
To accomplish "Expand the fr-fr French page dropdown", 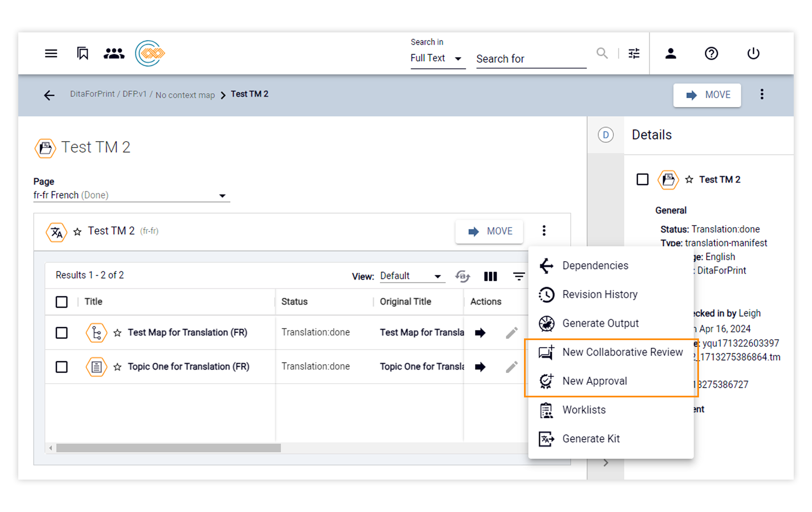I will click(131, 195).
